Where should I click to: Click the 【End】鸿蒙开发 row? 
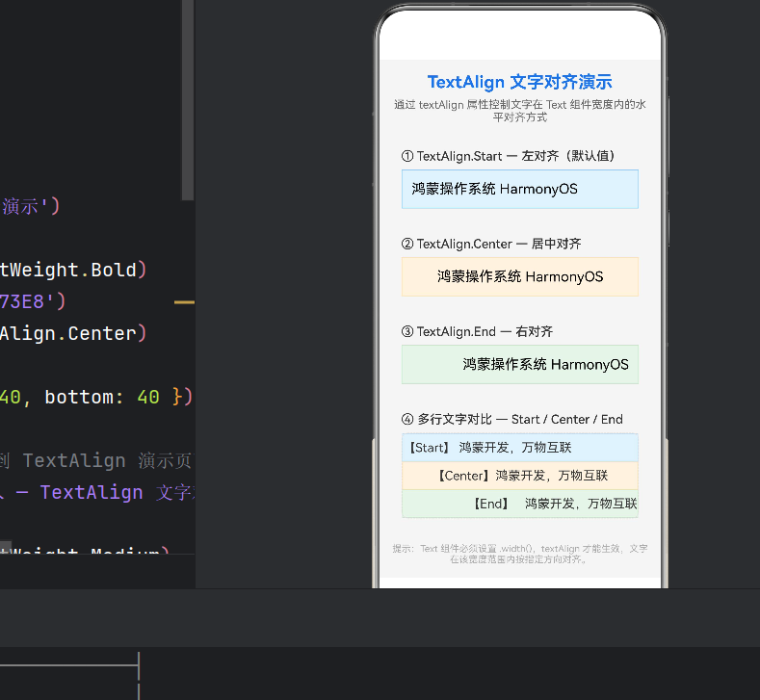pos(519,504)
